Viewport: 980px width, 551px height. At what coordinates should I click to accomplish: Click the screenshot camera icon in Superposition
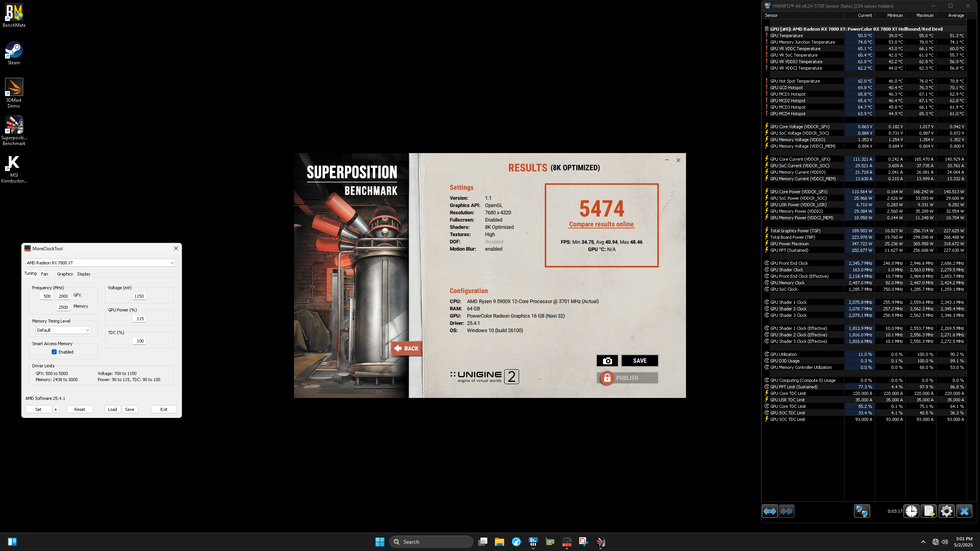tap(607, 360)
